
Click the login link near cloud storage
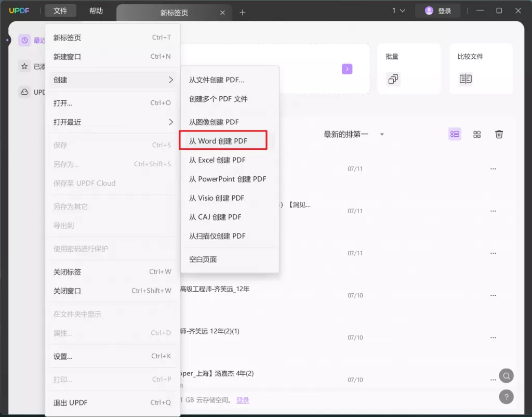click(x=243, y=400)
